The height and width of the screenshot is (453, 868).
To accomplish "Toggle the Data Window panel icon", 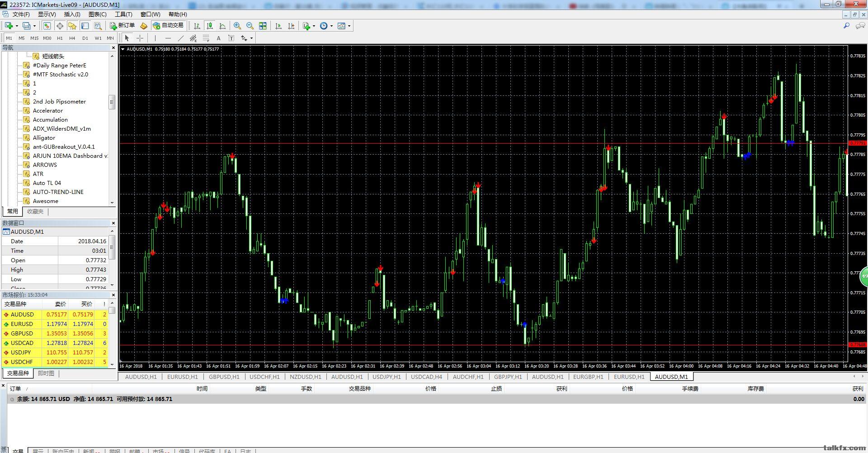I will tap(60, 26).
